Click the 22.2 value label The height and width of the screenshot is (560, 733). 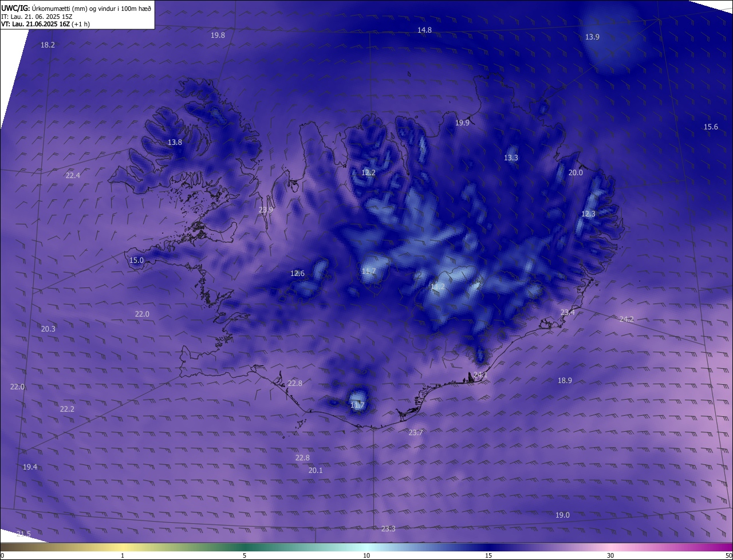67,409
